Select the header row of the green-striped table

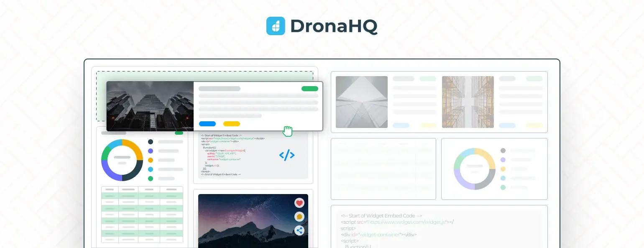(x=142, y=189)
